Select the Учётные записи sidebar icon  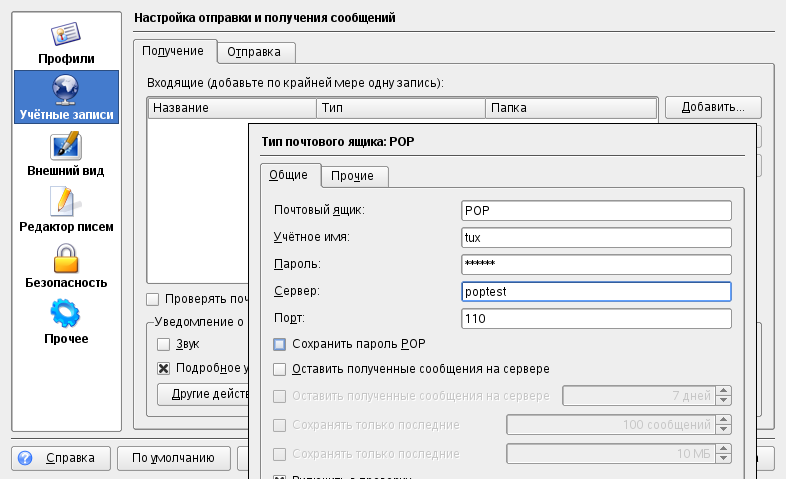point(66,88)
